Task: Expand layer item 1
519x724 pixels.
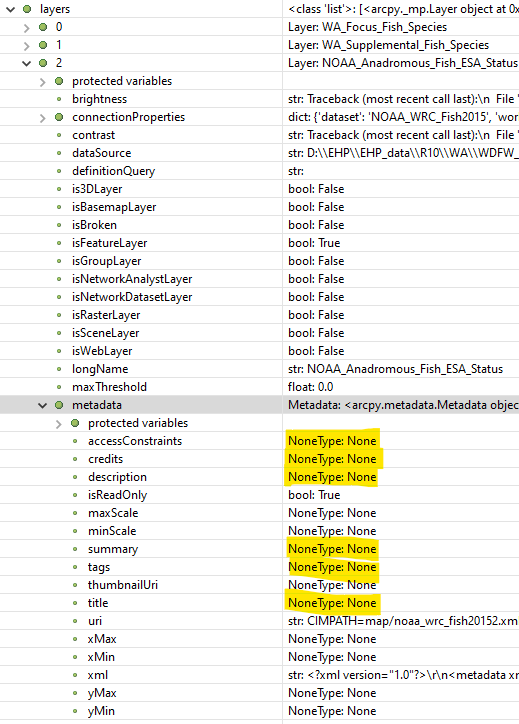Action: pyautogui.click(x=26, y=46)
